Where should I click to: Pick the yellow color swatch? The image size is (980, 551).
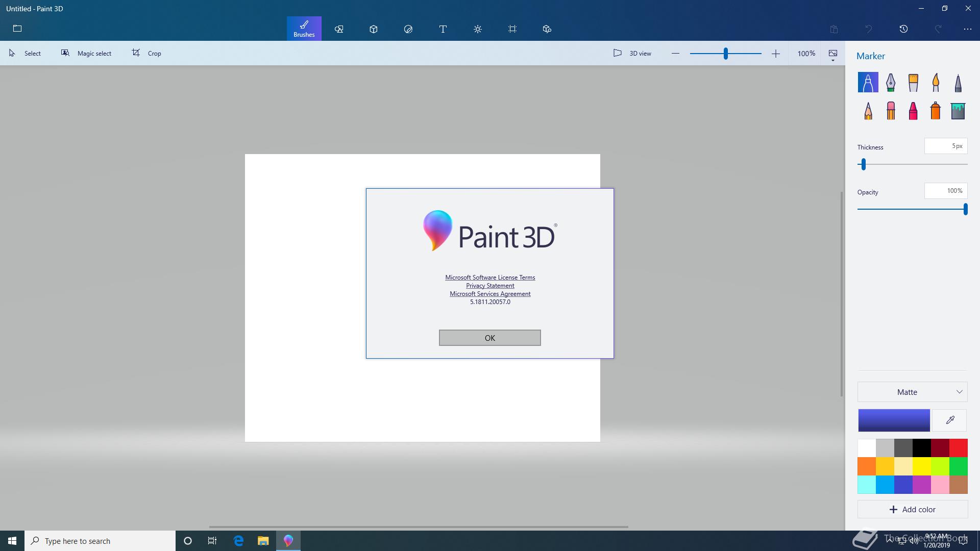pyautogui.click(x=922, y=466)
